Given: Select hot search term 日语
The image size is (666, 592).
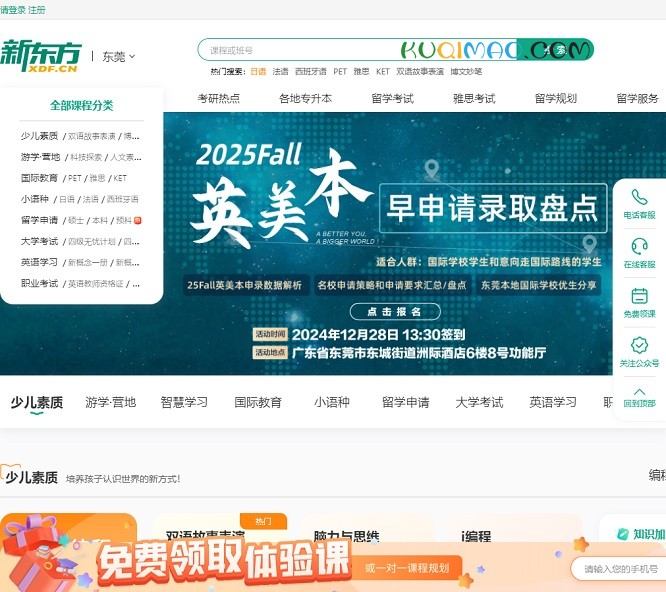Looking at the screenshot, I should pyautogui.click(x=258, y=71).
